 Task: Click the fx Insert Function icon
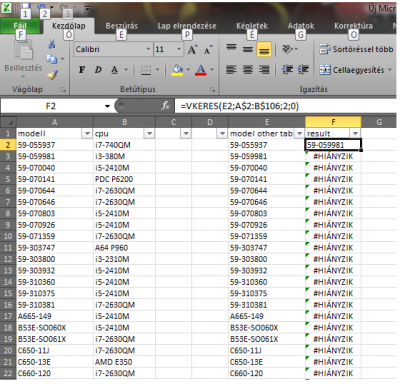(165, 106)
